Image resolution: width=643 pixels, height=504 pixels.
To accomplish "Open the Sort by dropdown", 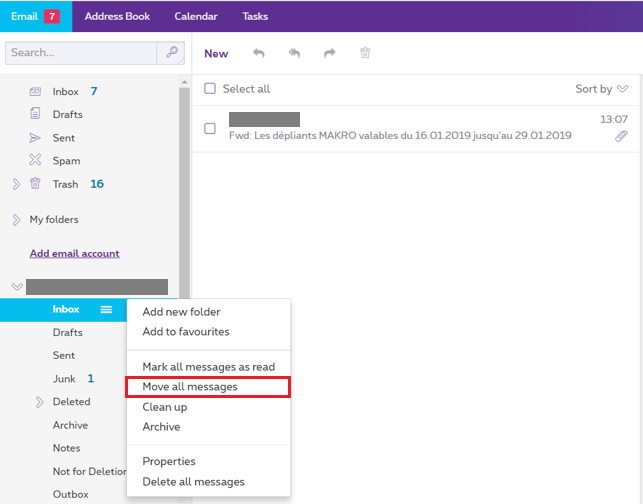I will coord(601,89).
